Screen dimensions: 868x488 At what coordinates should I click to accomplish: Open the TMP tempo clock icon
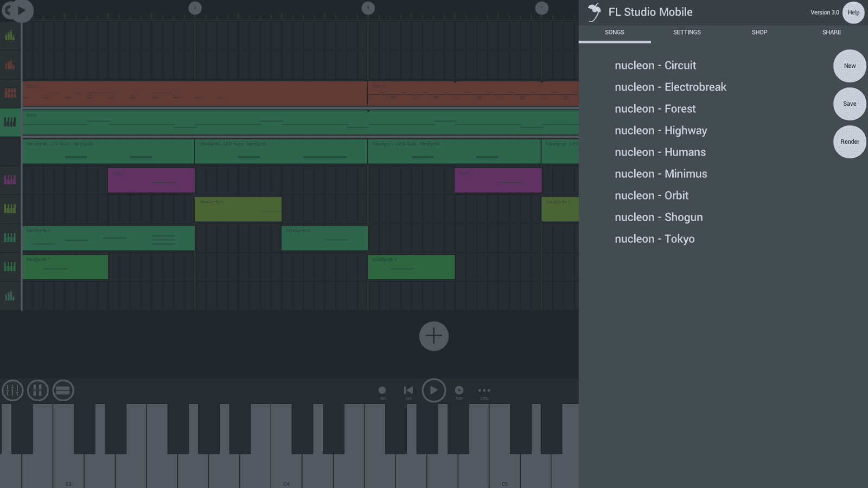[459, 392]
